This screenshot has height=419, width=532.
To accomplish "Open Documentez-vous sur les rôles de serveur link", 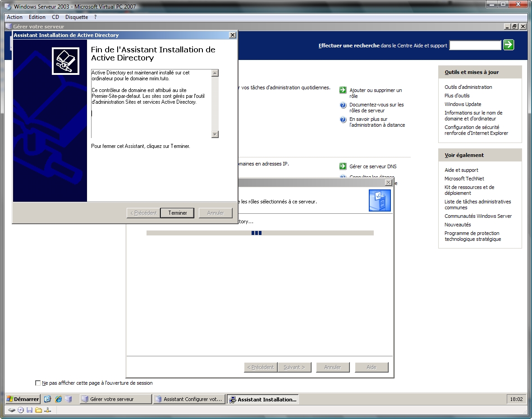I will (x=376, y=108).
